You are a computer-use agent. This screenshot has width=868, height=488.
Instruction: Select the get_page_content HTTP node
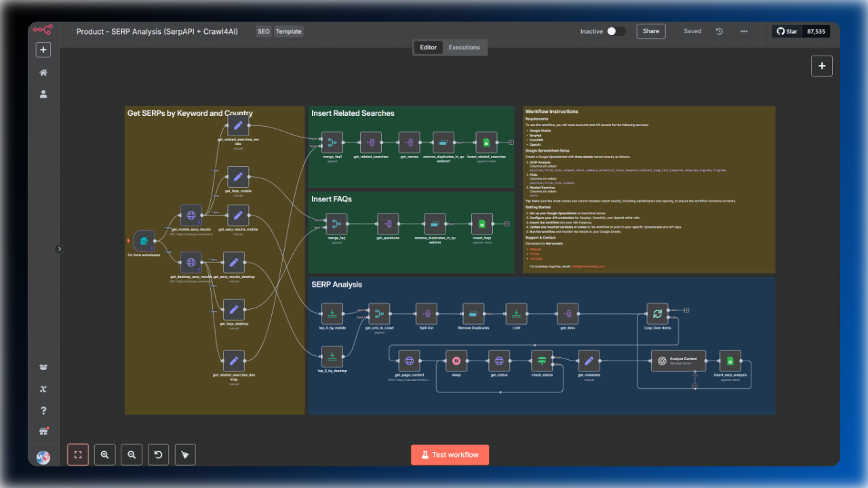[x=409, y=361]
